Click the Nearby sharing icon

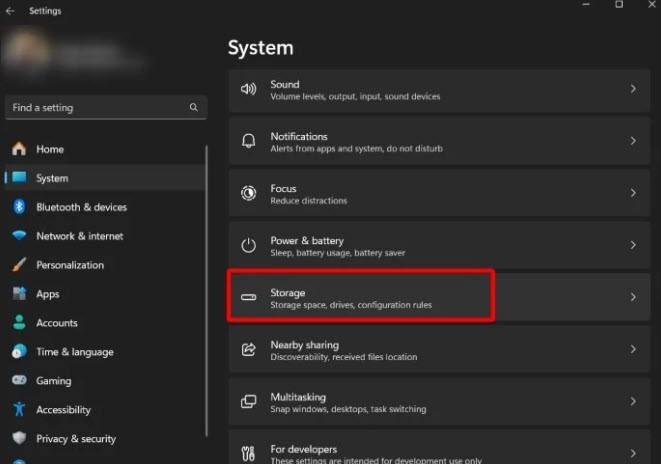coord(248,349)
